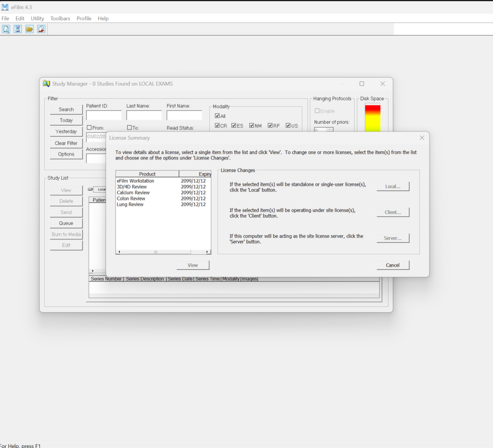Select eFilm Workstation license row
Image resolution: width=493 pixels, height=448 pixels.
point(163,181)
